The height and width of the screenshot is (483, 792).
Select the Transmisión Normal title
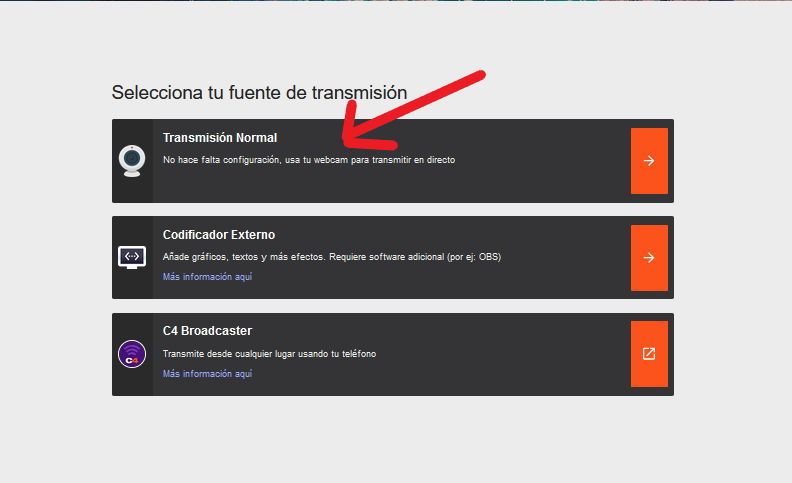click(x=220, y=138)
